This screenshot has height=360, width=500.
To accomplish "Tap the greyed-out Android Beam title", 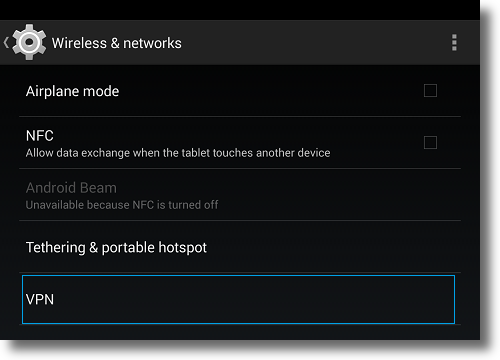I will [71, 188].
